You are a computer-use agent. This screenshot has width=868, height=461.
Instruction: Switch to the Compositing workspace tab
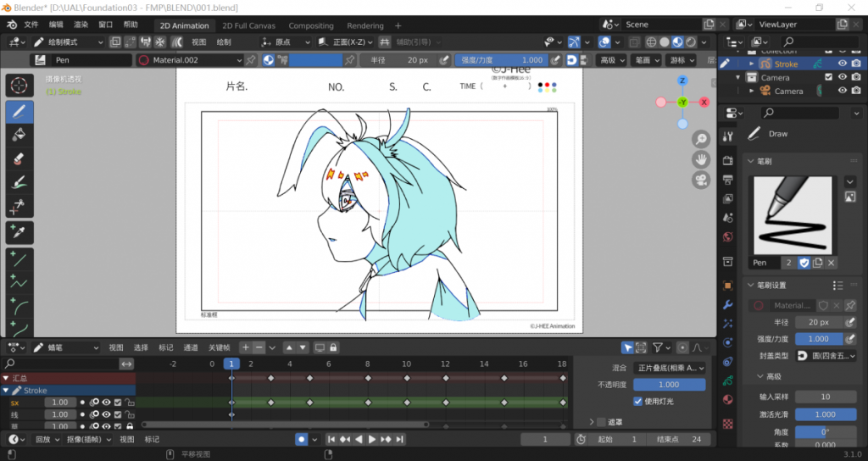(x=311, y=25)
